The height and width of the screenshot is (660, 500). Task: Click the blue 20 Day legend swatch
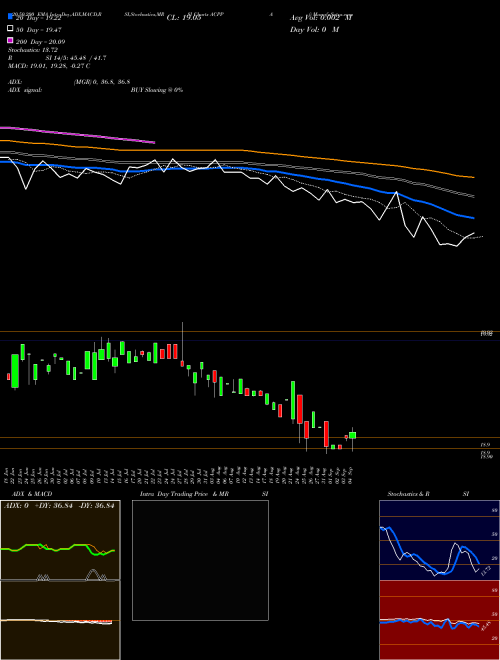click(x=10, y=16)
